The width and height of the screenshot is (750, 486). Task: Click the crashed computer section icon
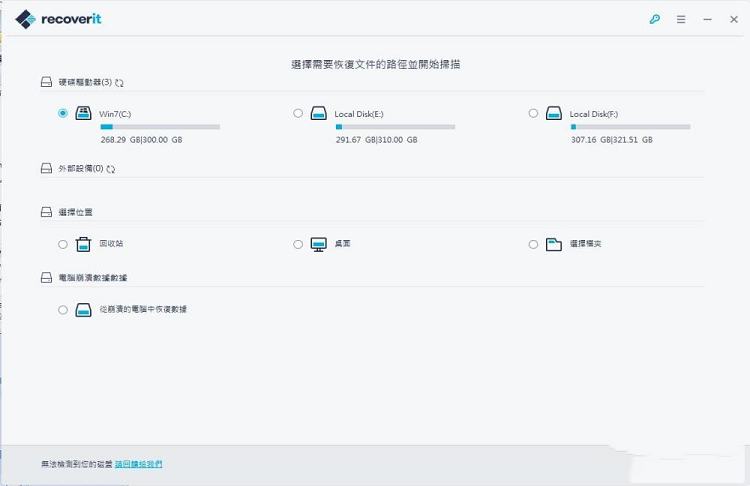46,277
